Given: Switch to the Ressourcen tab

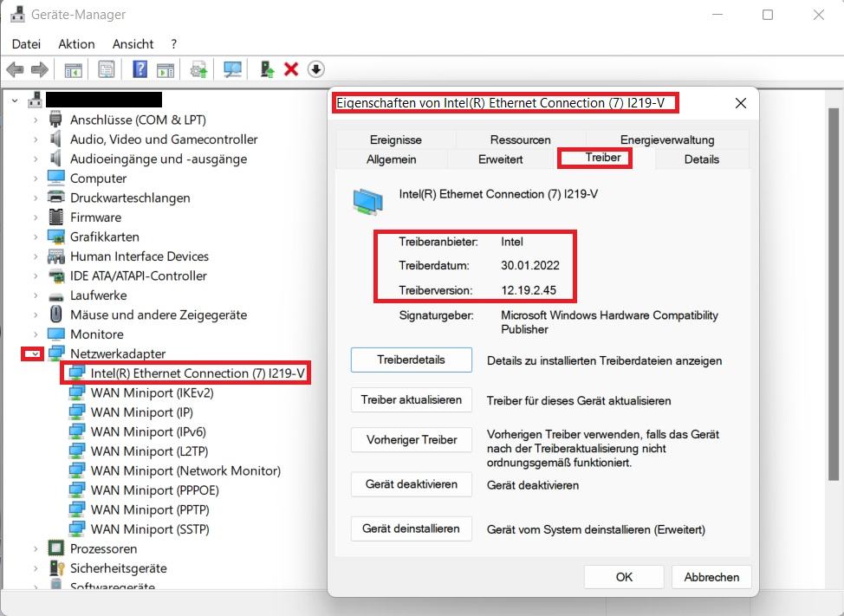Looking at the screenshot, I should click(521, 139).
